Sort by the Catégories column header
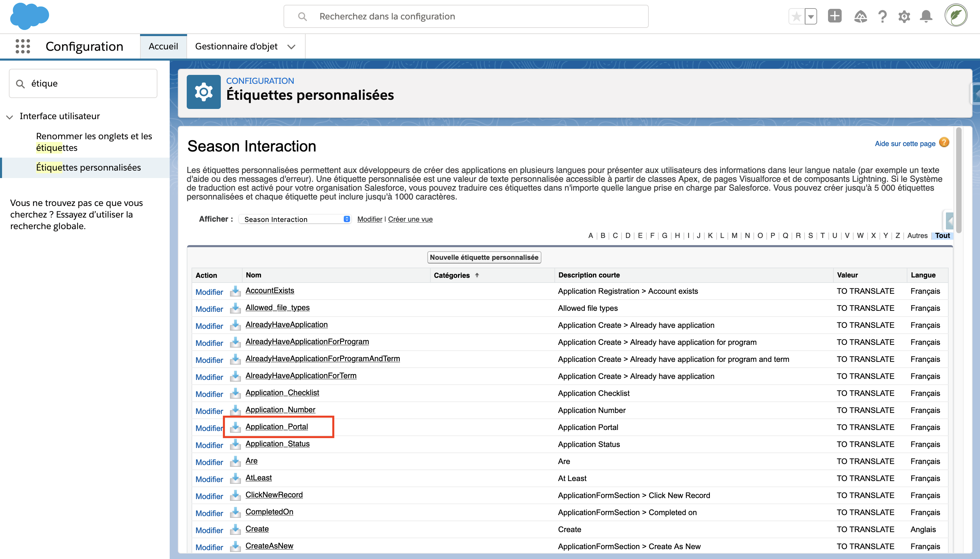 tap(452, 275)
